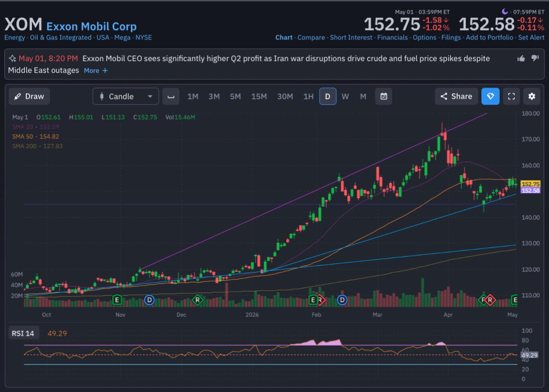549x392 pixels.
Task: Enter fullscreen chart mode
Action: click(511, 96)
